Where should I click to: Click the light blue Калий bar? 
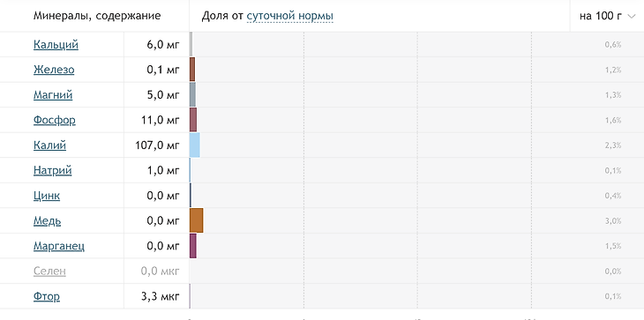195,145
